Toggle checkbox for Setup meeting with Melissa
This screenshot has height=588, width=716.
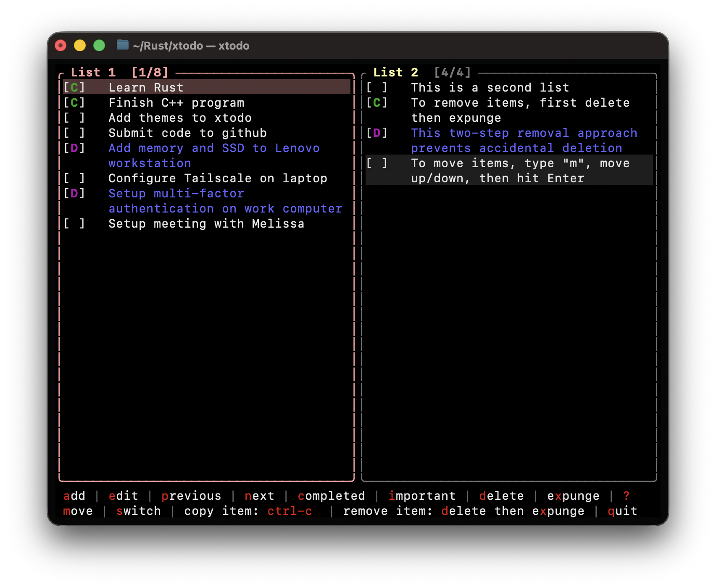(74, 223)
